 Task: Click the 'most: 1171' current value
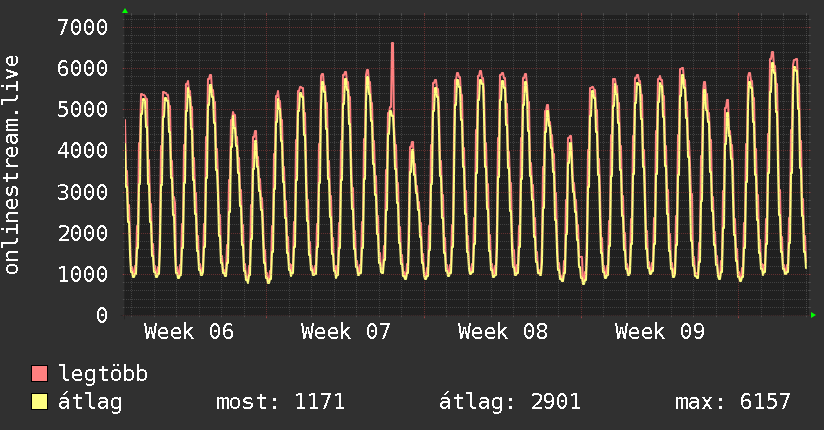click(x=280, y=402)
